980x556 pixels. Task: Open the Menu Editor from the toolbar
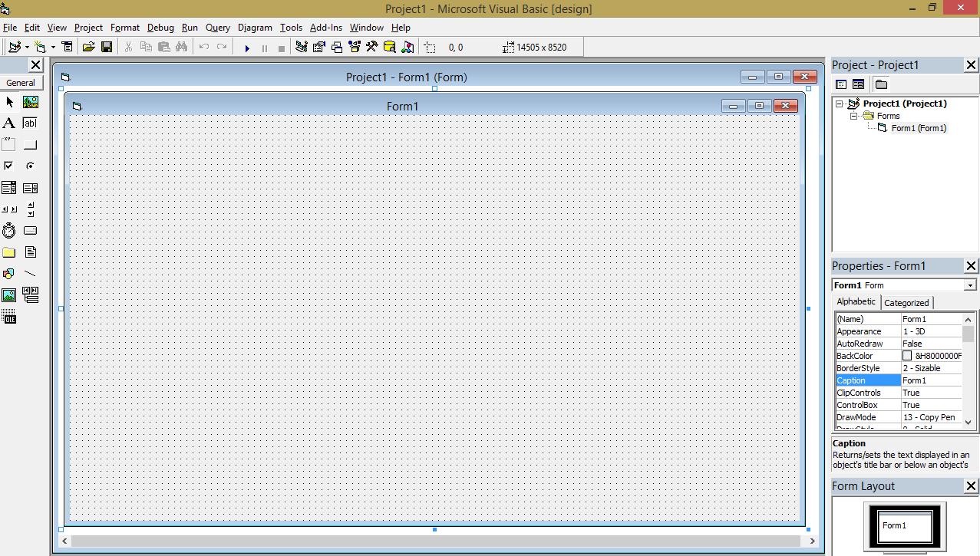67,47
